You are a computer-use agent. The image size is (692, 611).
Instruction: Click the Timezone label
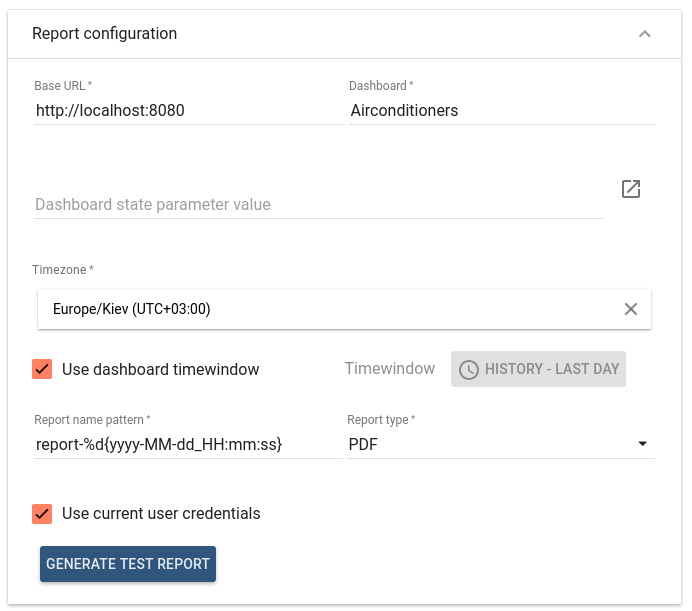pyautogui.click(x=63, y=270)
